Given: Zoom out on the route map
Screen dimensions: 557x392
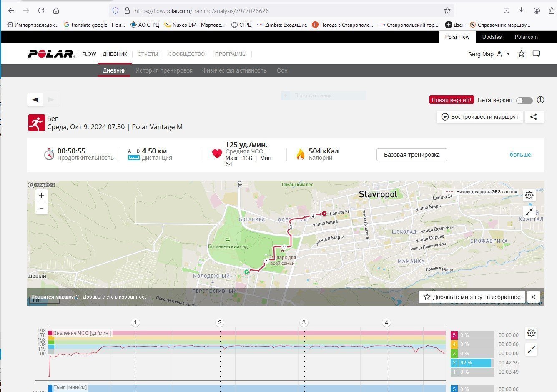Looking at the screenshot, I should tap(41, 208).
